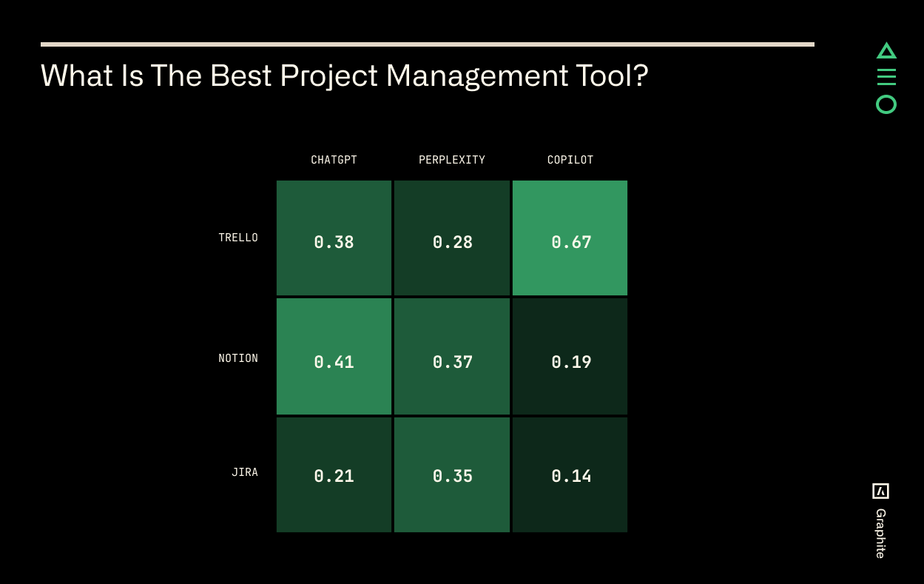Click the green three-line menu icon
This screenshot has height=584, width=924.
pos(886,77)
